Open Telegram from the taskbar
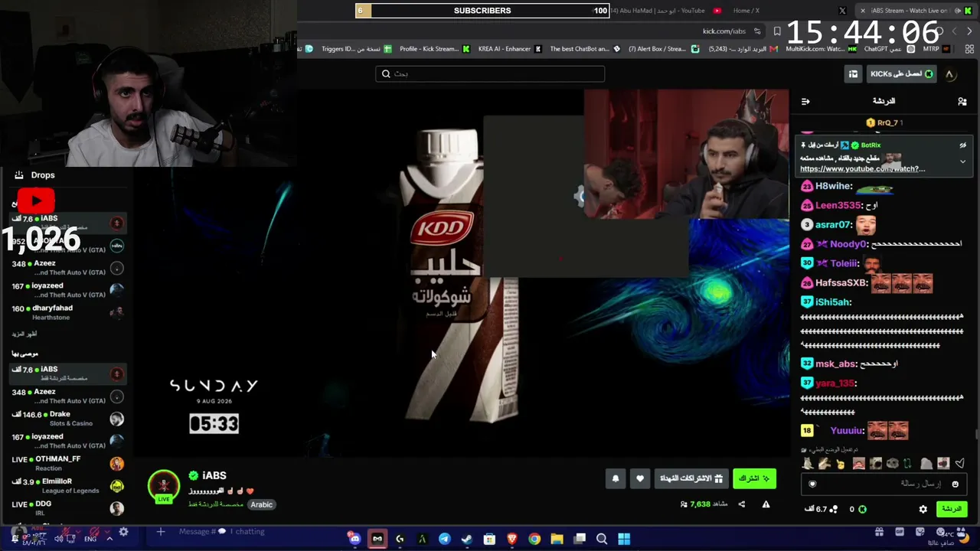This screenshot has height=551, width=980. tap(444, 539)
